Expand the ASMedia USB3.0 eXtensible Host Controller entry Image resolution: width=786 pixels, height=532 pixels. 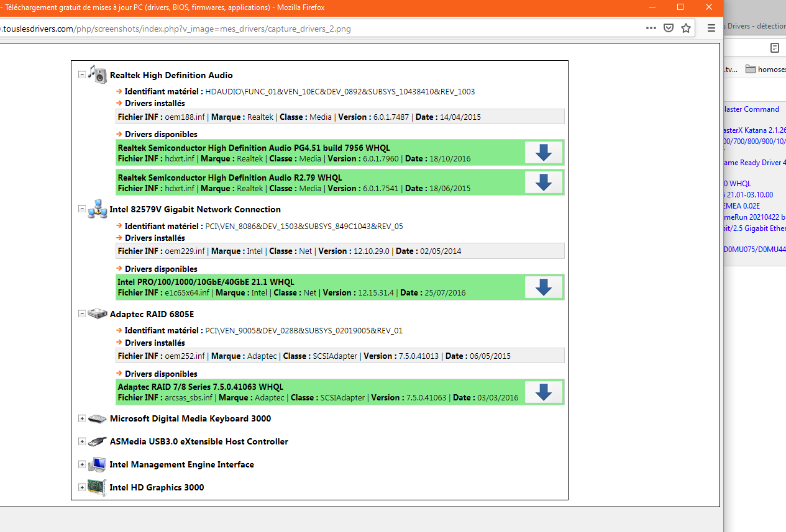[x=81, y=441]
